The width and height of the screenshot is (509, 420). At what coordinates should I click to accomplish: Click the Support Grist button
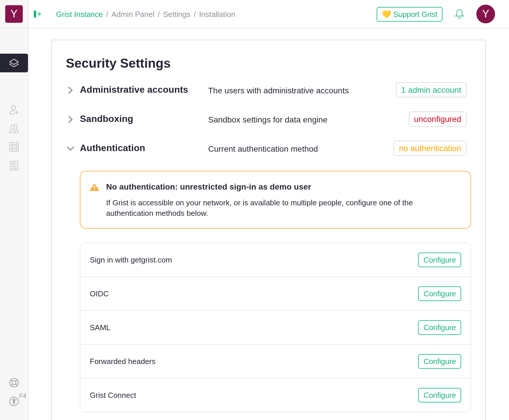(409, 14)
